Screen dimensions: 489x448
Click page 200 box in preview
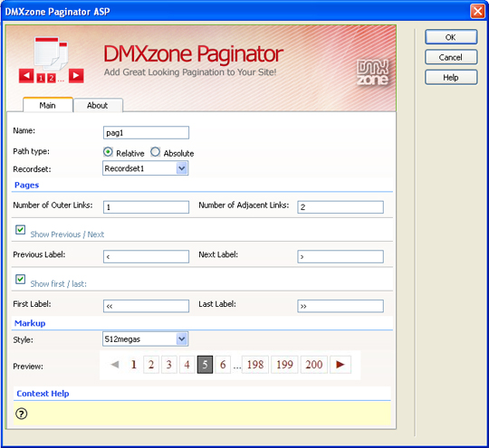coord(313,364)
